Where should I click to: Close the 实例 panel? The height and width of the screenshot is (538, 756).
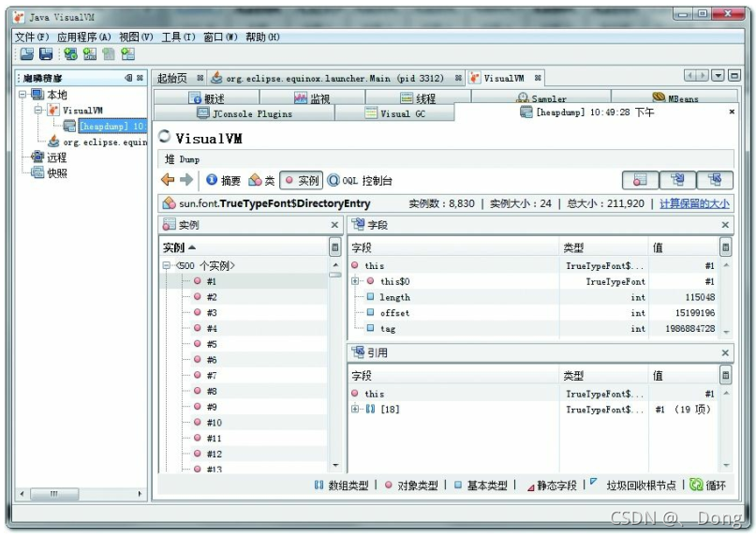[x=334, y=225]
